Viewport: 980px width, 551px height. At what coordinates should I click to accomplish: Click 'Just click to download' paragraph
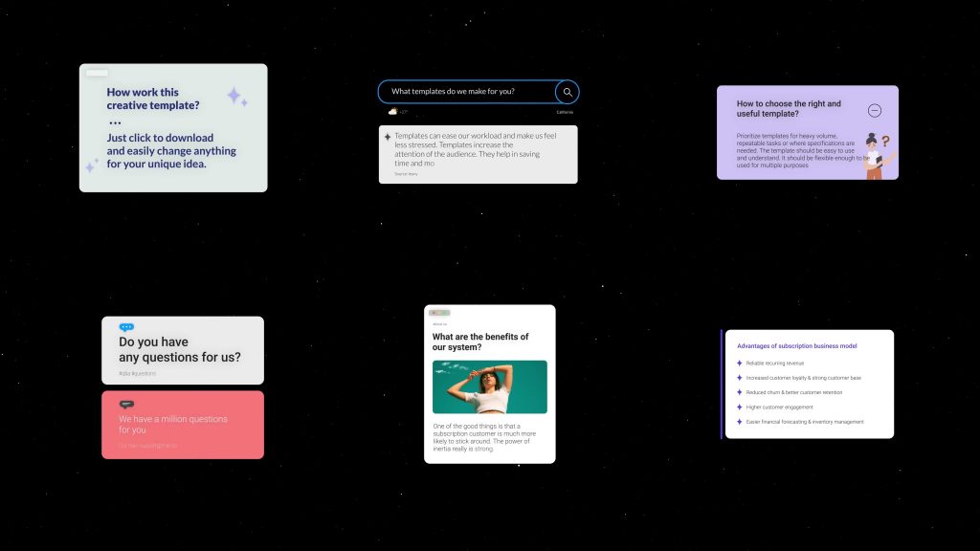(170, 150)
